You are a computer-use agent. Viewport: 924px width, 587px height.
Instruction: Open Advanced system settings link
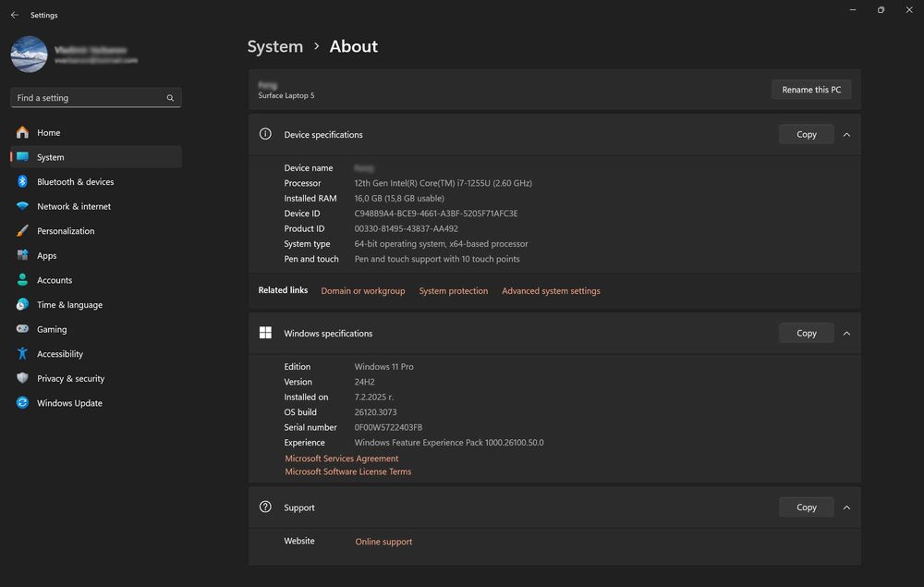[x=551, y=291]
